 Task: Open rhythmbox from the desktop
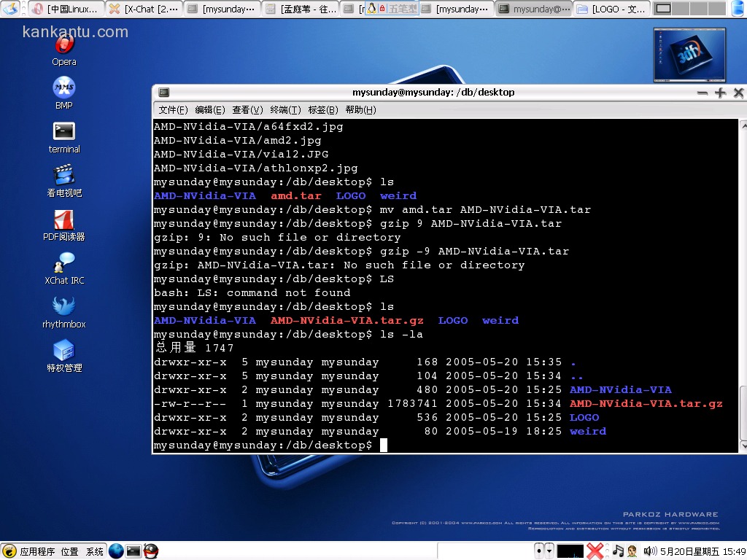64,307
